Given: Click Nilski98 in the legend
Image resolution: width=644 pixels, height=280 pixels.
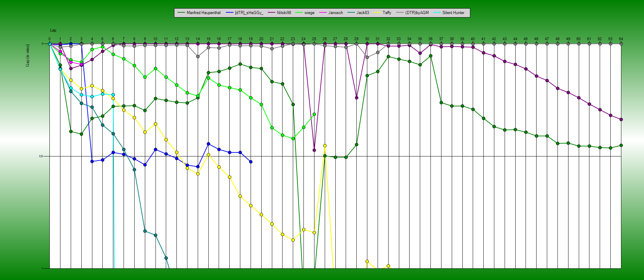Looking at the screenshot, I should coord(284,13).
